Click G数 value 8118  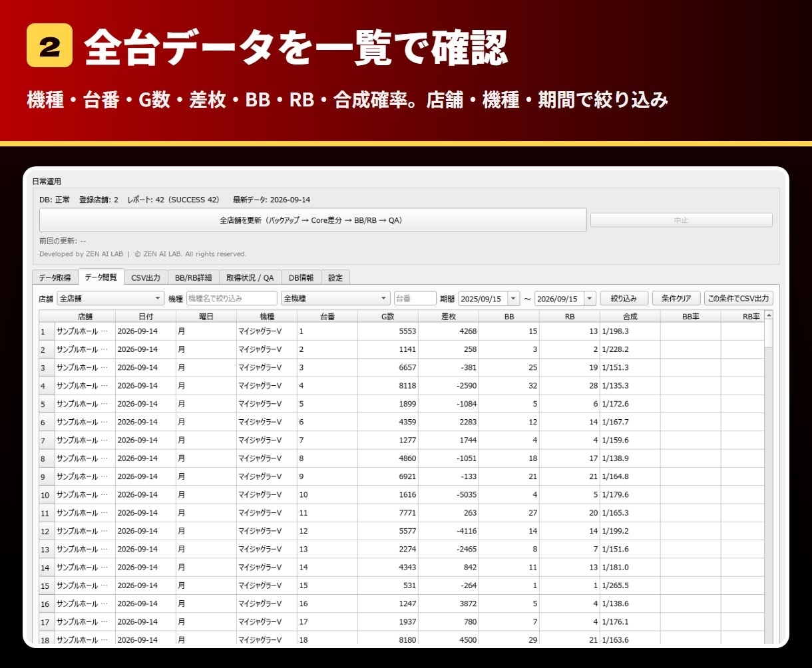point(407,386)
